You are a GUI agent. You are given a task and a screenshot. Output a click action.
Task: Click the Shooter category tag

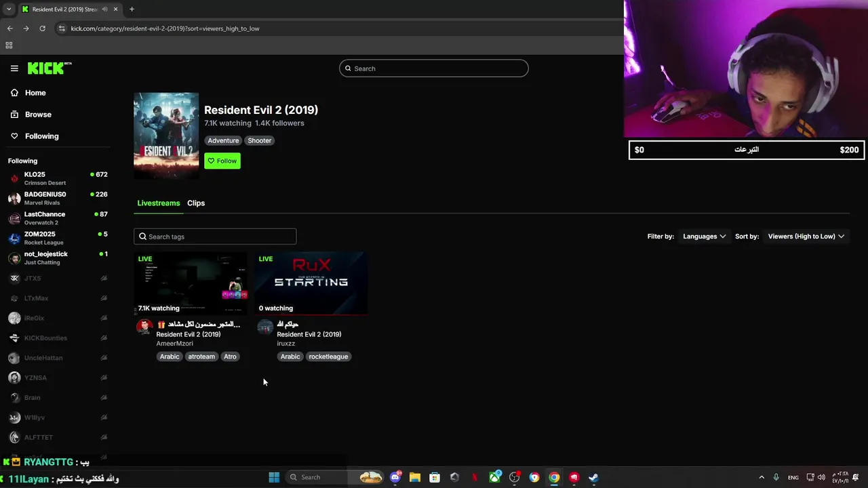pos(260,140)
